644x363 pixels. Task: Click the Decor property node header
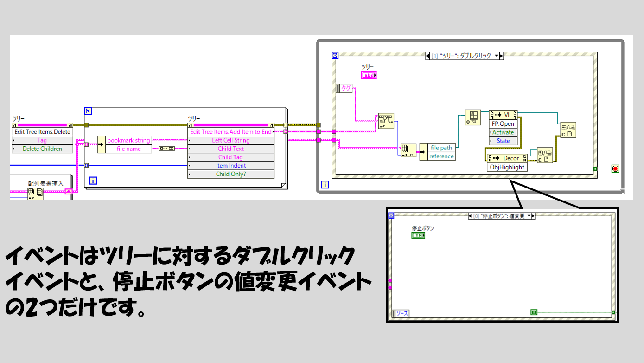pos(507,158)
